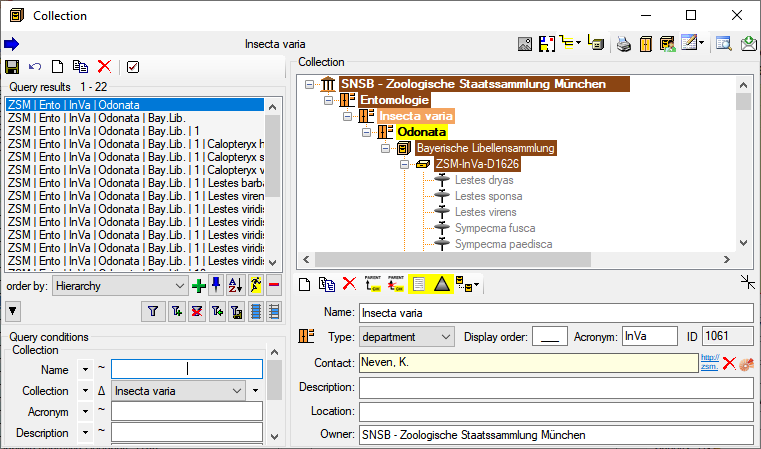
Task: Toggle the yellow-highlighted document list icon
Action: tap(419, 284)
